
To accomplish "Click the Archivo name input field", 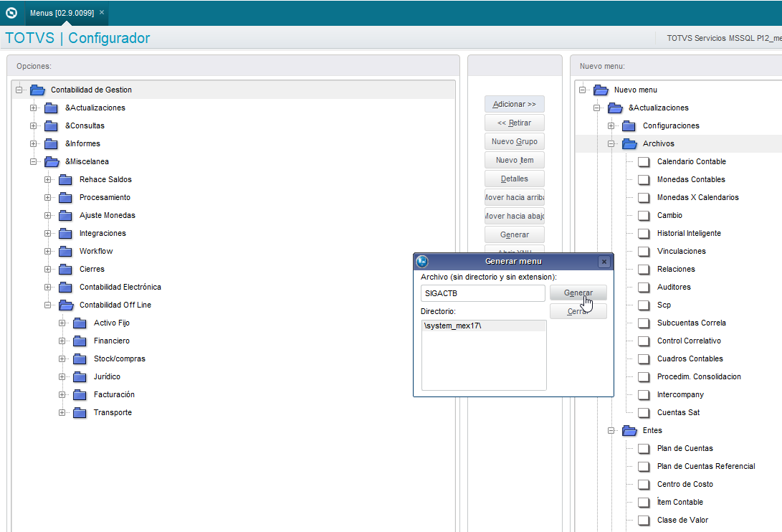I will click(483, 293).
